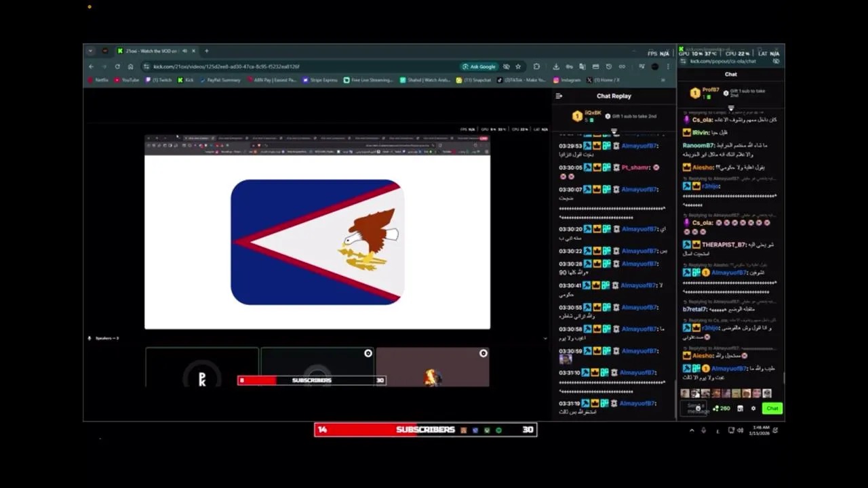Open the taskbar volume icon
This screenshot has height=488, width=868.
coord(740,430)
